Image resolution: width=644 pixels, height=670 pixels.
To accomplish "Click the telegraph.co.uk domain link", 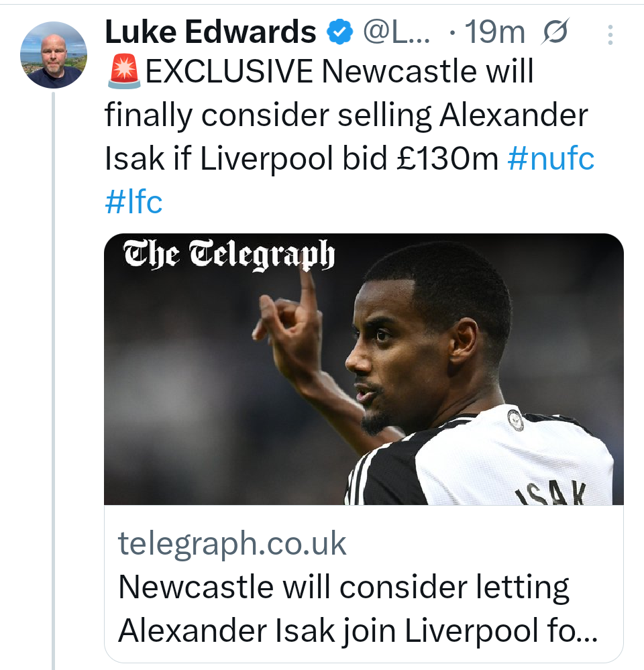I will point(232,544).
